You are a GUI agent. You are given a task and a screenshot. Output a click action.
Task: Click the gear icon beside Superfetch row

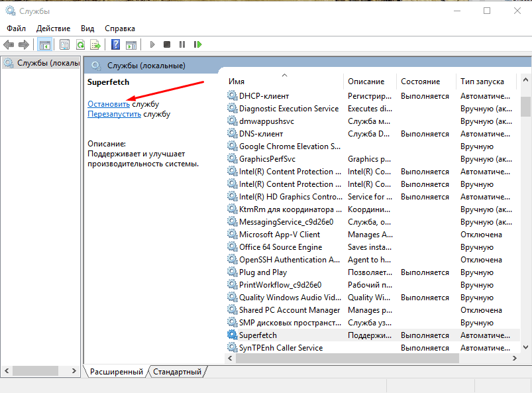click(232, 335)
